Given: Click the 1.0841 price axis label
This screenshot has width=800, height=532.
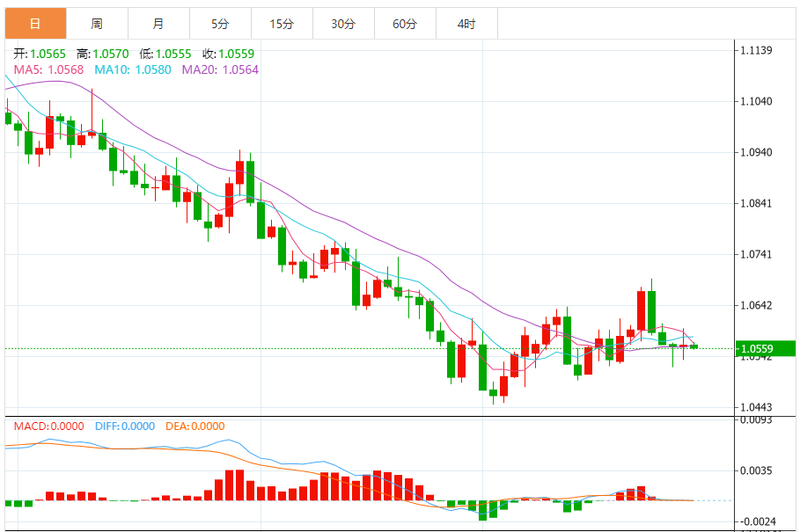Looking at the screenshot, I should (x=756, y=203).
